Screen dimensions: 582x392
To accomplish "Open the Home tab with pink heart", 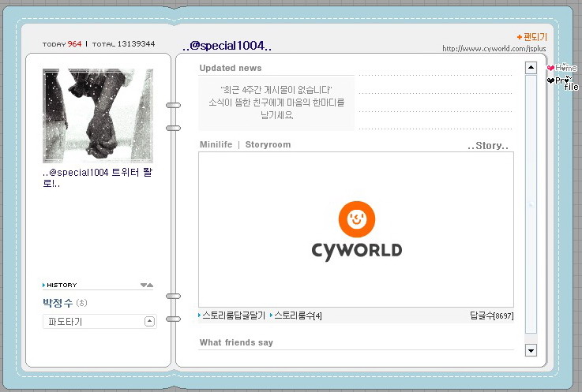I will click(562, 68).
